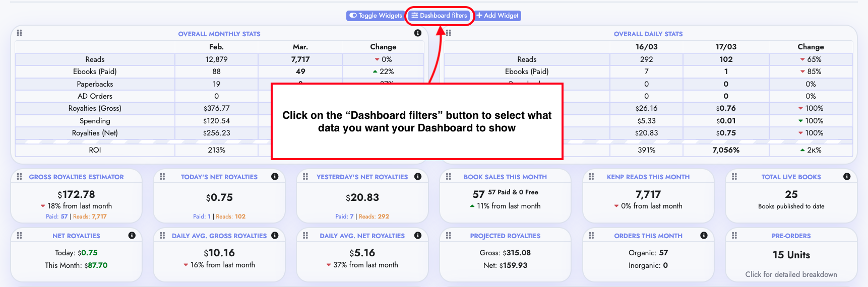Click drag handle of KENP Reads This Month
868x287 pixels.
pos(591,177)
